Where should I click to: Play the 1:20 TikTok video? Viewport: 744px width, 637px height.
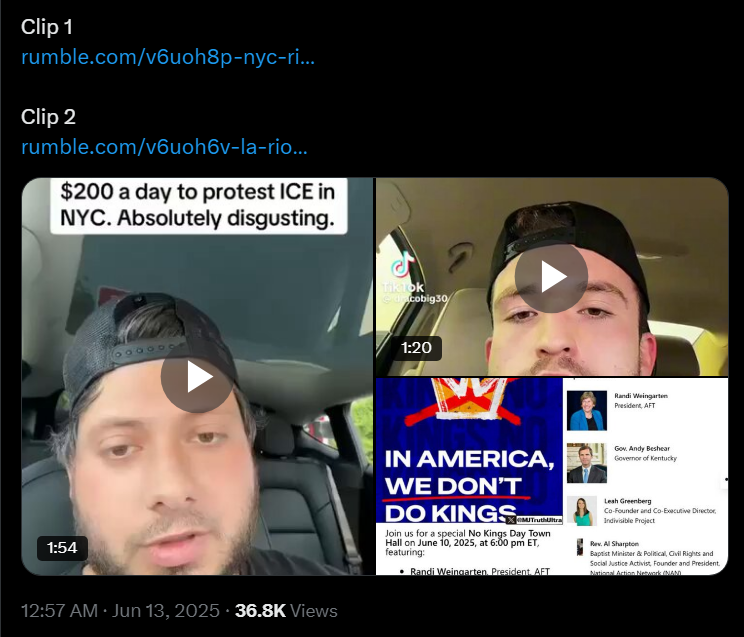(x=551, y=276)
